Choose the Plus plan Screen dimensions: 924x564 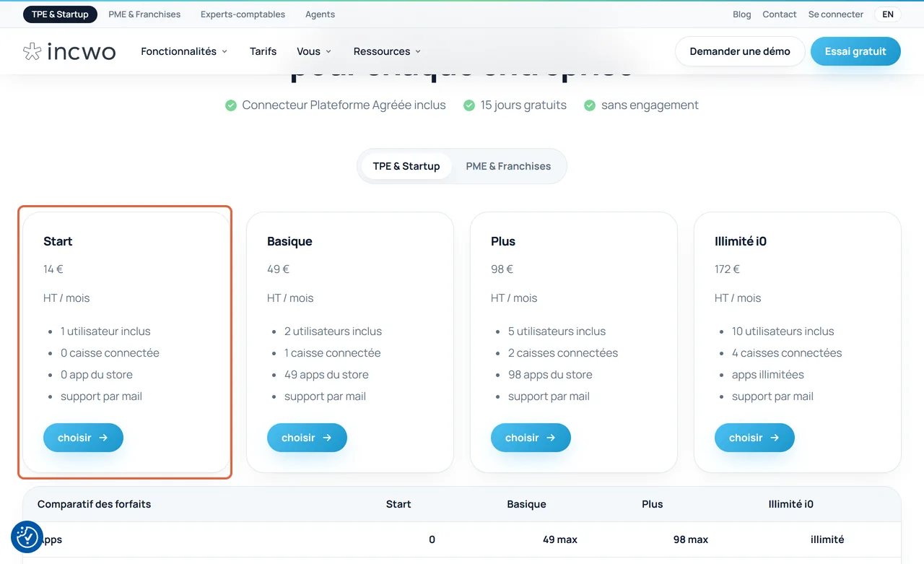click(x=531, y=438)
